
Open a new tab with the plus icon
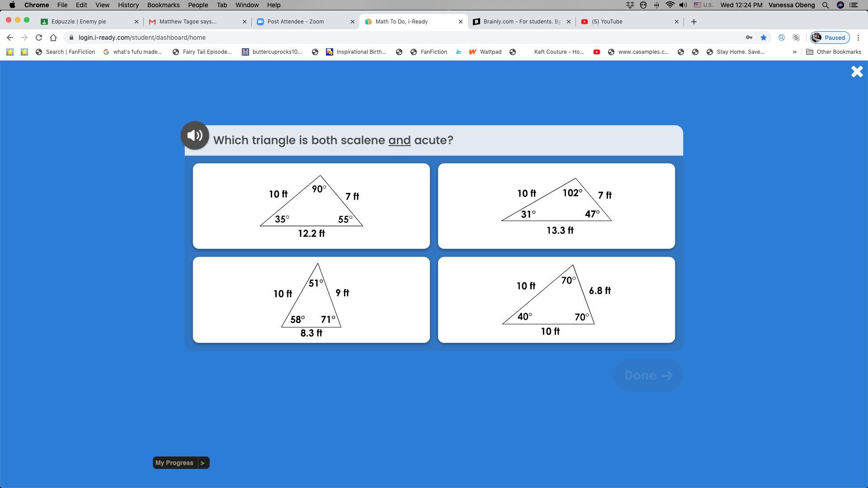point(693,22)
